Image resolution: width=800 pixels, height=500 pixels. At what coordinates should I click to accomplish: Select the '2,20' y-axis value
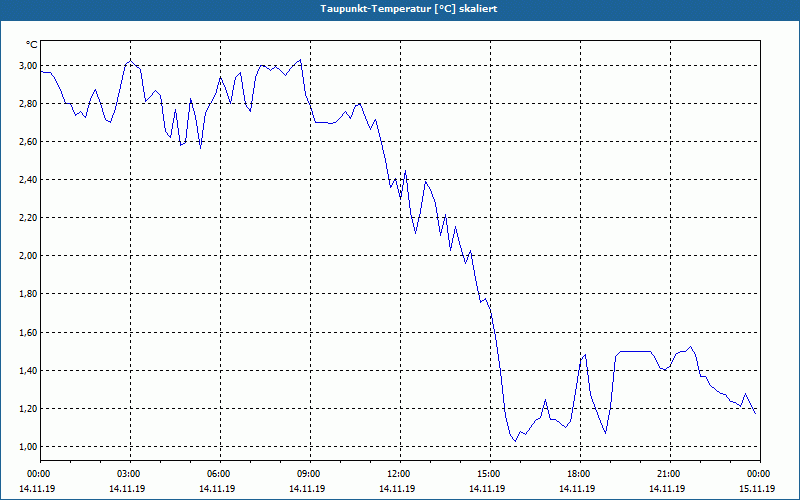click(29, 218)
